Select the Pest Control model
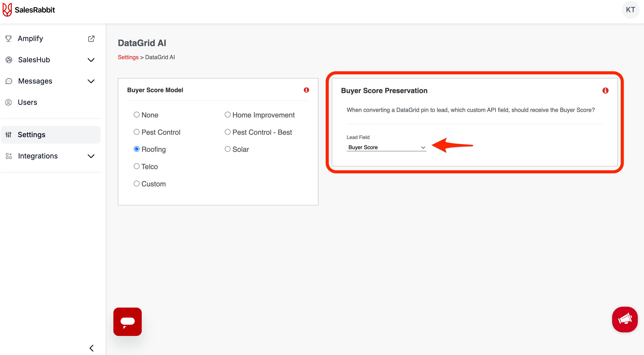The height and width of the screenshot is (355, 644). click(136, 132)
